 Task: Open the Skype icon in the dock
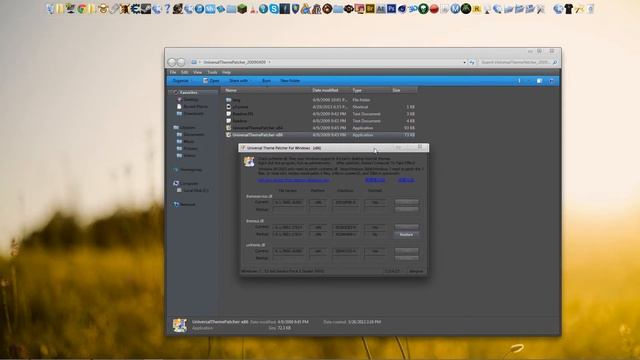click(x=274, y=9)
